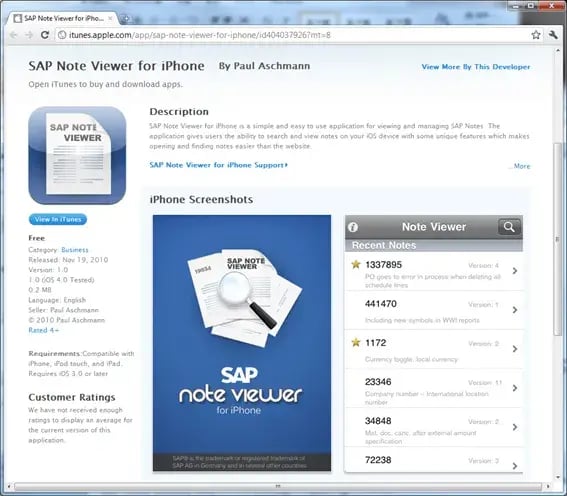Click the View In iTunes button
The width and height of the screenshot is (567, 496).
(x=58, y=219)
